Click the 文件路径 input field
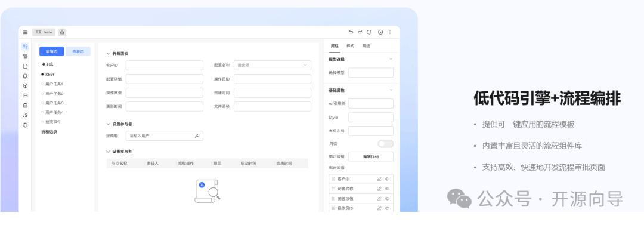The height and width of the screenshot is (225, 644). 273,106
